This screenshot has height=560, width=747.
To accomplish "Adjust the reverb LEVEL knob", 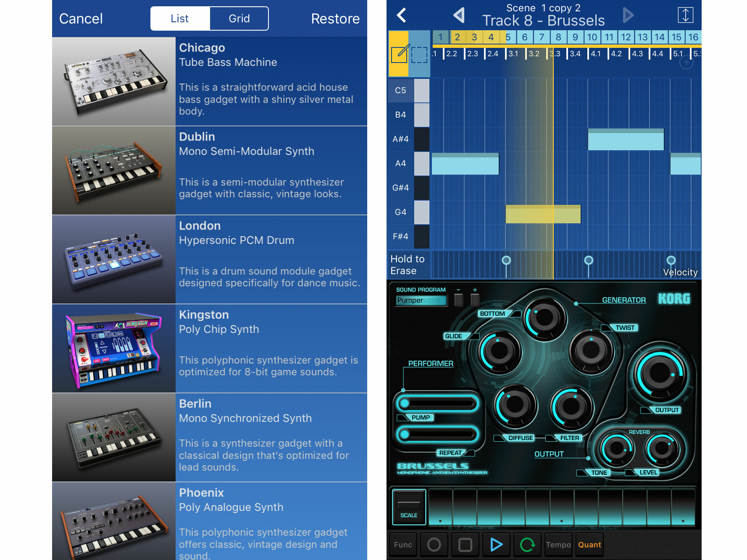I will tap(661, 449).
